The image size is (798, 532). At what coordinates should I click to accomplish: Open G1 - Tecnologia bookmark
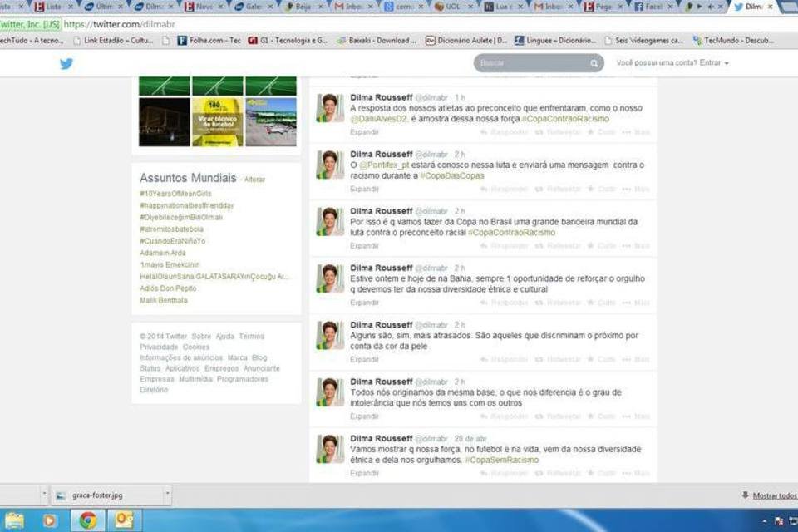pos(288,40)
